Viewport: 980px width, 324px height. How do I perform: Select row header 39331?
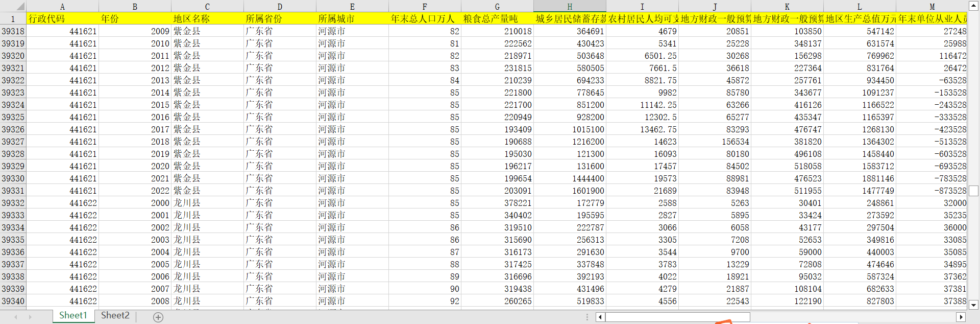click(x=13, y=191)
